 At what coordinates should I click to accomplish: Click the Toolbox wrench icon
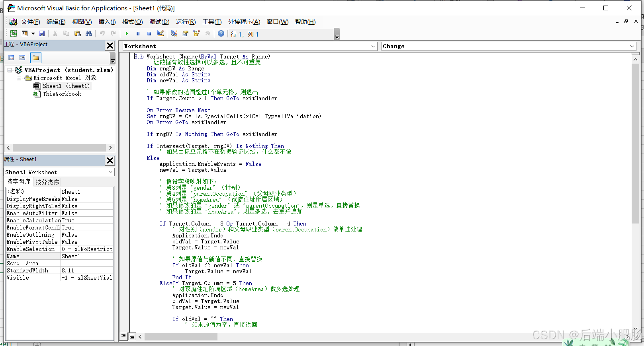[207, 33]
